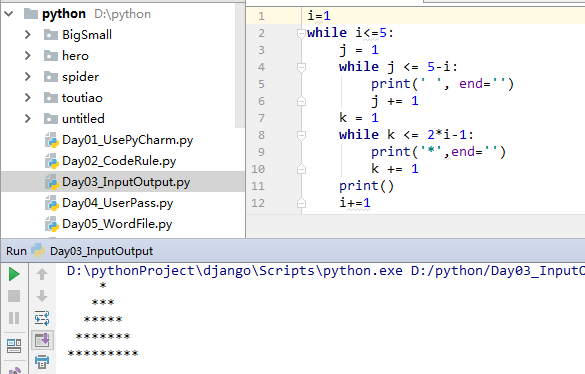
Task: Click the restore layout icon in Run panel
Action: tap(14, 346)
